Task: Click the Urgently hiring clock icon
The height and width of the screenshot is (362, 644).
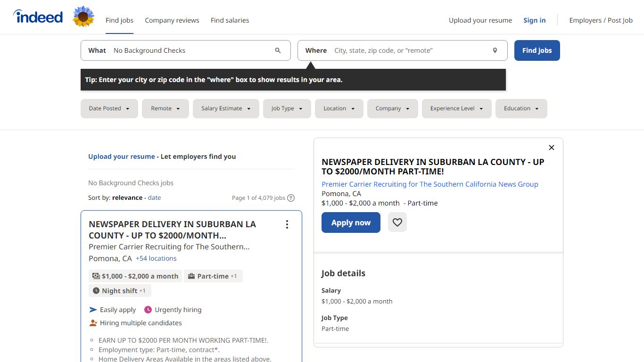Action: click(x=148, y=310)
